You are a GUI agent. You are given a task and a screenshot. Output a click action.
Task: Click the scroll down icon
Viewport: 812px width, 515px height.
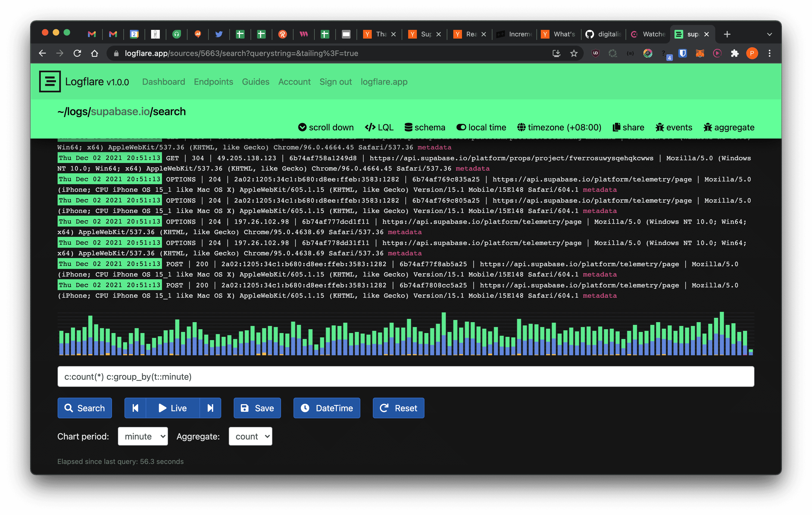[302, 127]
